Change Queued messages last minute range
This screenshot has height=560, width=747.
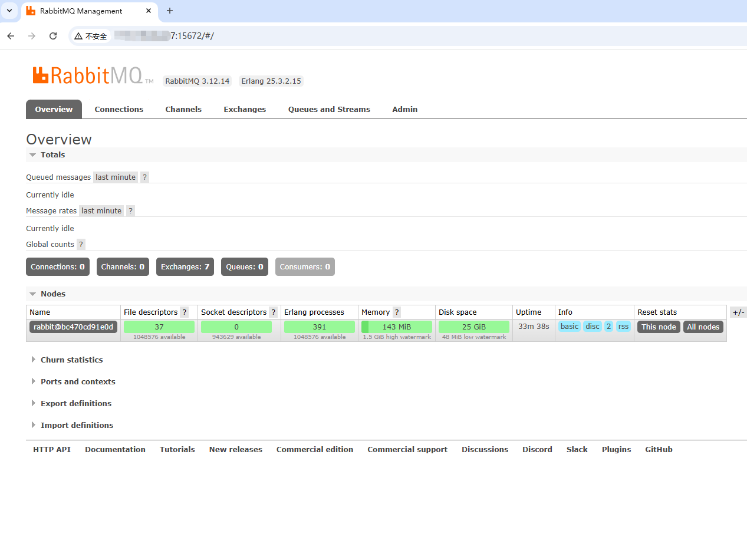click(116, 177)
